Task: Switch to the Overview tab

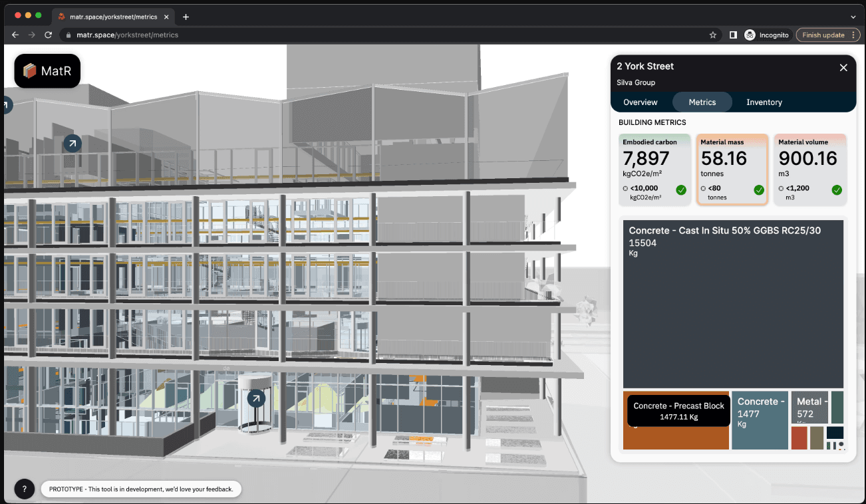Action: 641,102
